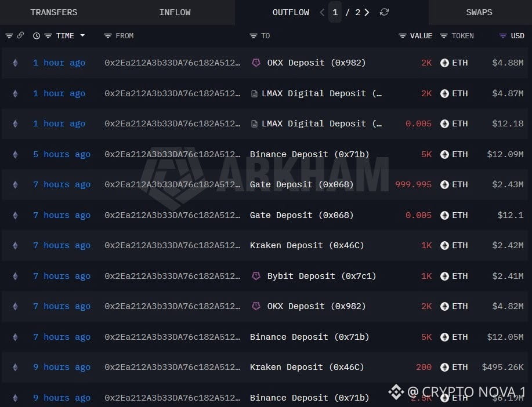This screenshot has height=407, width=532.
Task: Click contract document icon in $4.87M row
Action: [254, 93]
